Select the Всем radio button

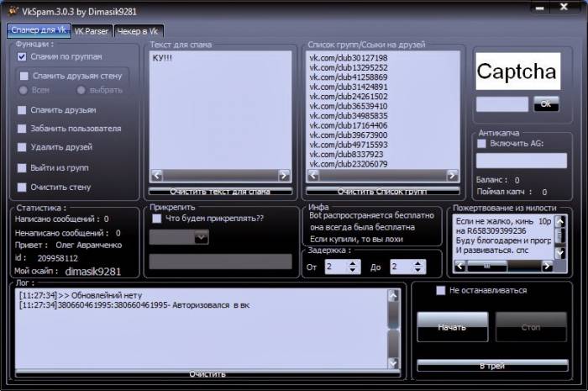[24, 90]
